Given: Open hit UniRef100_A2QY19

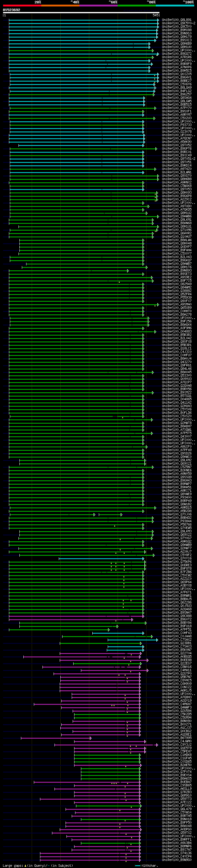Looking at the screenshot, I should coord(176,701).
